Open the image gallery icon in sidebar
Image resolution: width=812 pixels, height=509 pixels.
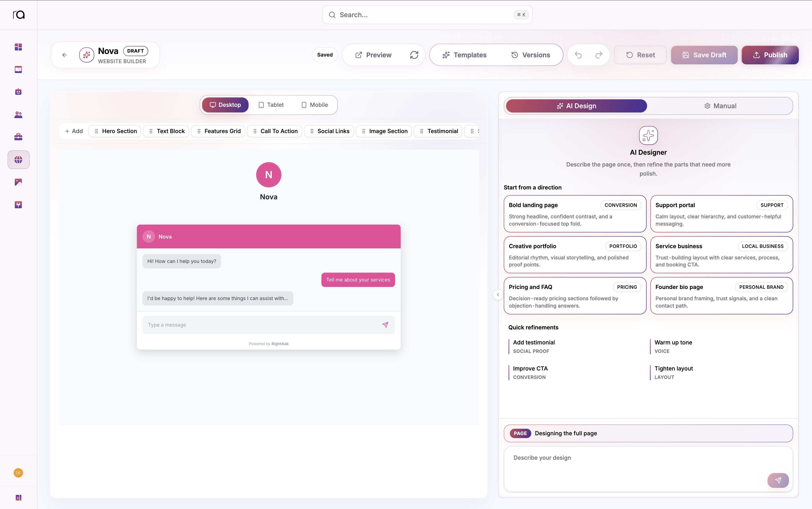pos(18,182)
